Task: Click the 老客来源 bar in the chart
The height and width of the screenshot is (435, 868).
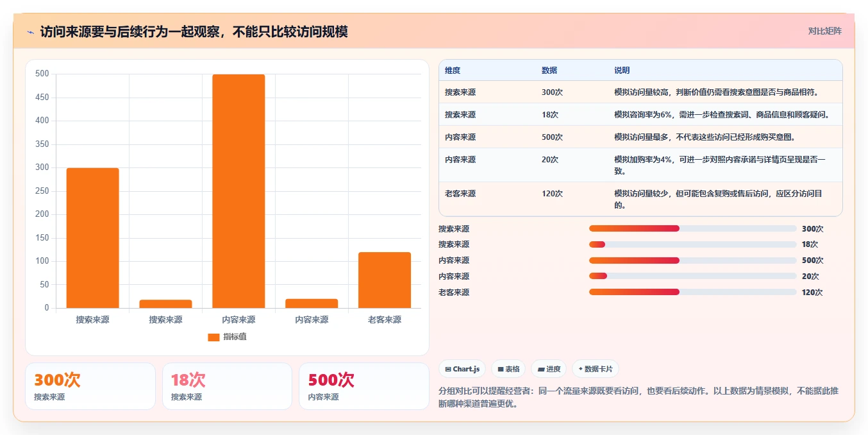Action: click(x=385, y=280)
